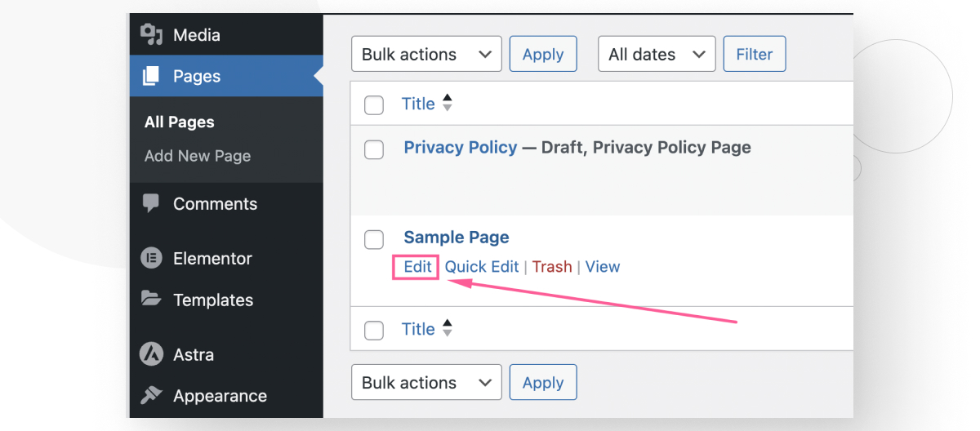980x431 pixels.
Task: Click Quick Edit link under Sample Page
Action: (482, 266)
